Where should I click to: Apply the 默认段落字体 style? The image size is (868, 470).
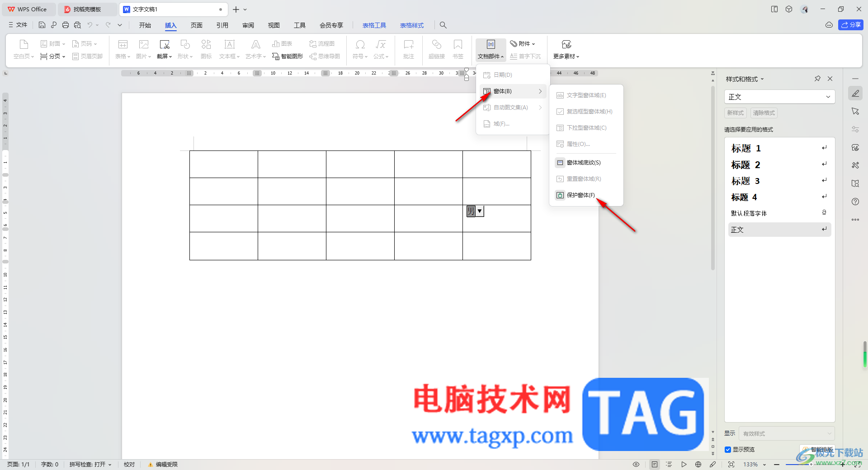pos(779,213)
